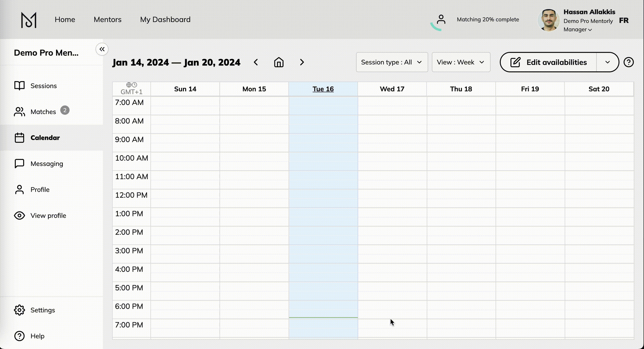Select the Wed 17 10:00 AM slot
The height and width of the screenshot is (349, 644).
click(392, 161)
